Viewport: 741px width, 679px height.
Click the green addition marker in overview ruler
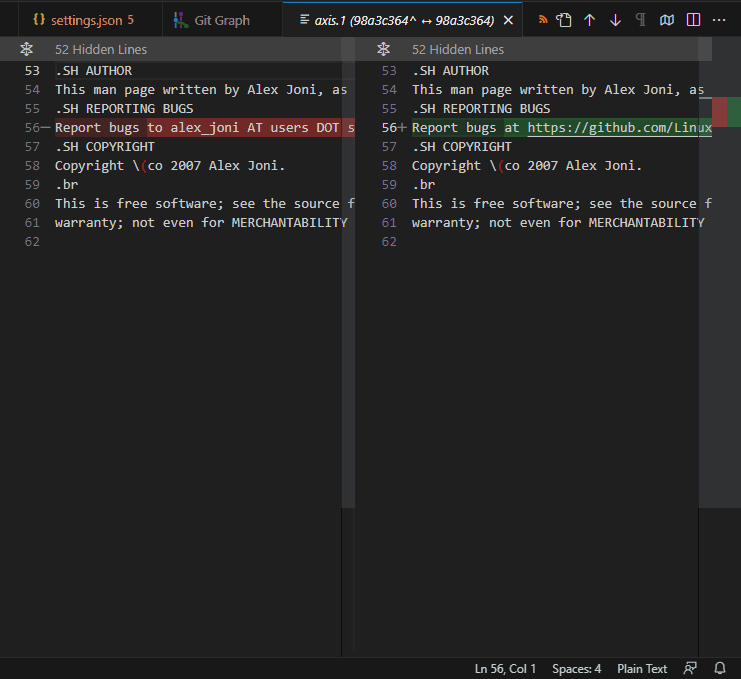tap(734, 112)
